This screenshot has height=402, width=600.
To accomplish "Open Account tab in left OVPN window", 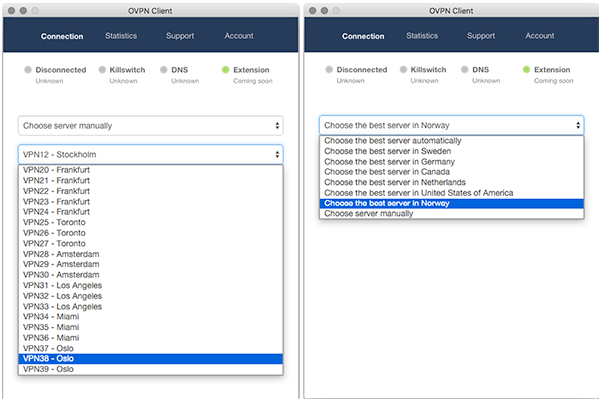I will (239, 36).
